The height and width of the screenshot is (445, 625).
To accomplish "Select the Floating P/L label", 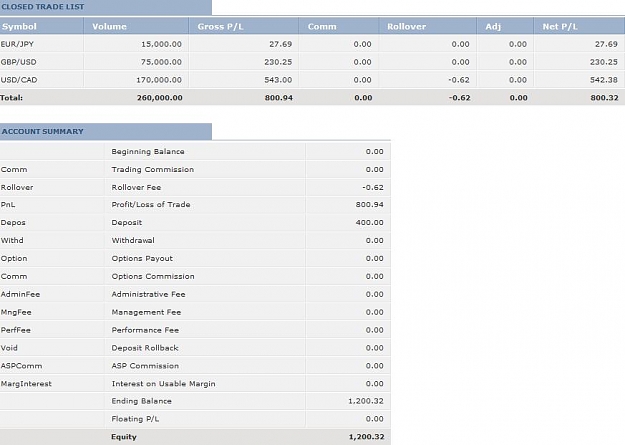I will (x=135, y=419).
